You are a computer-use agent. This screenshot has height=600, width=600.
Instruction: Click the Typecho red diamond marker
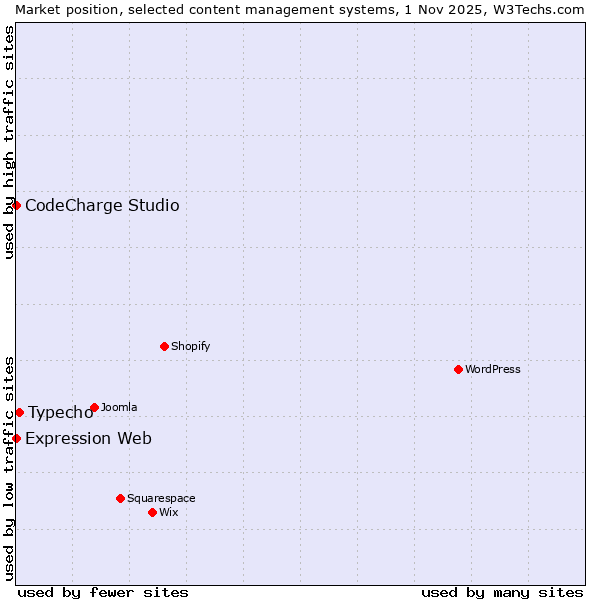pyautogui.click(x=19, y=412)
